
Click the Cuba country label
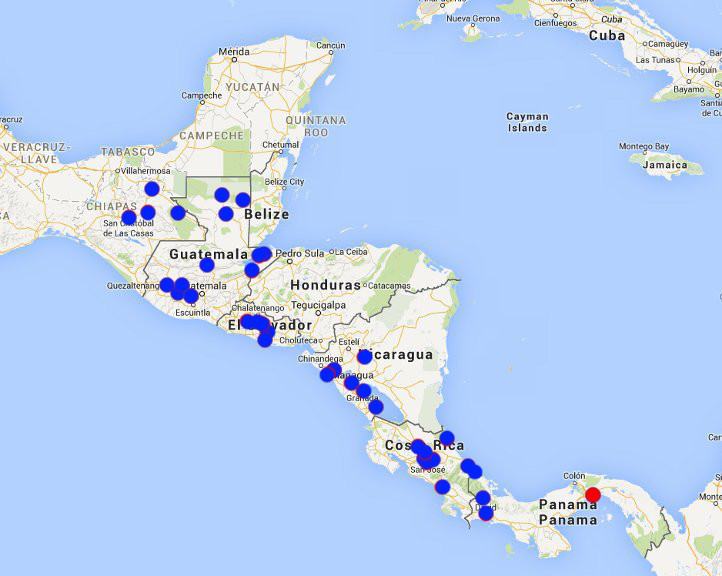pyautogui.click(x=606, y=35)
